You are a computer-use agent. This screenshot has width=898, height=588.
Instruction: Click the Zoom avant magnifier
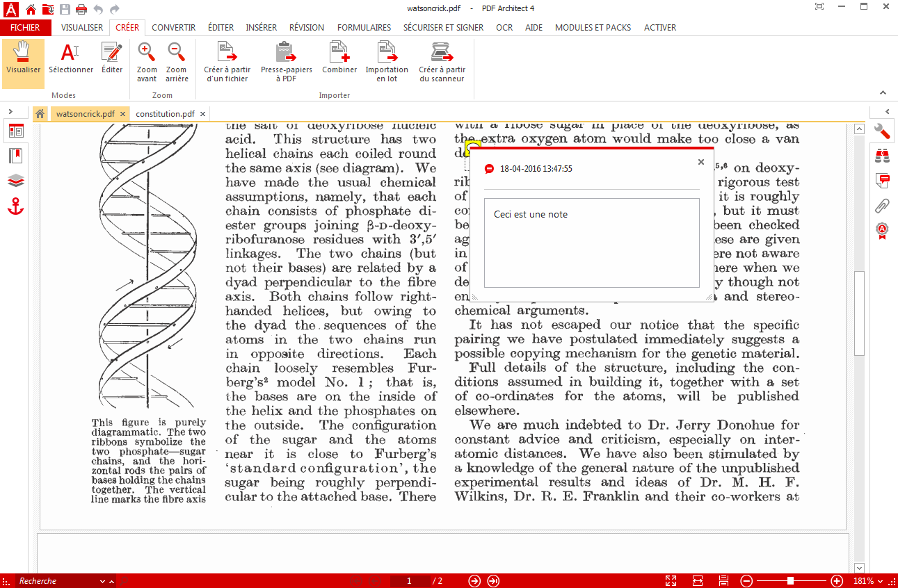coord(147,54)
